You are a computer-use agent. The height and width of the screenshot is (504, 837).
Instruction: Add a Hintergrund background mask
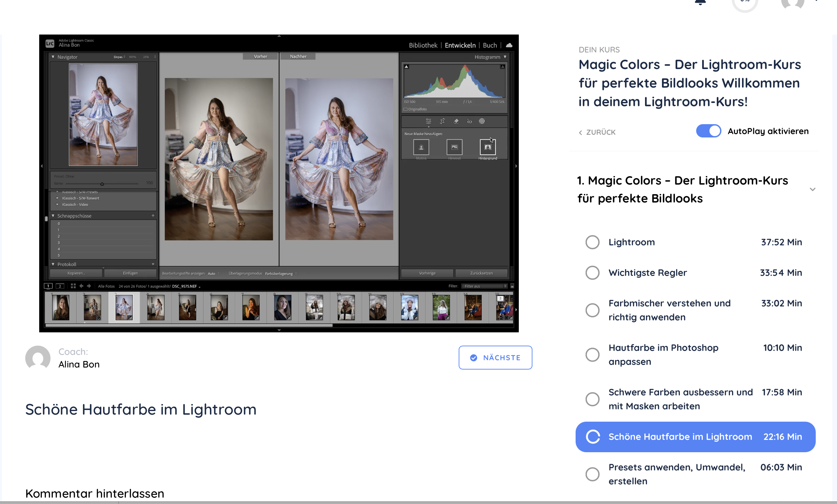[488, 147]
